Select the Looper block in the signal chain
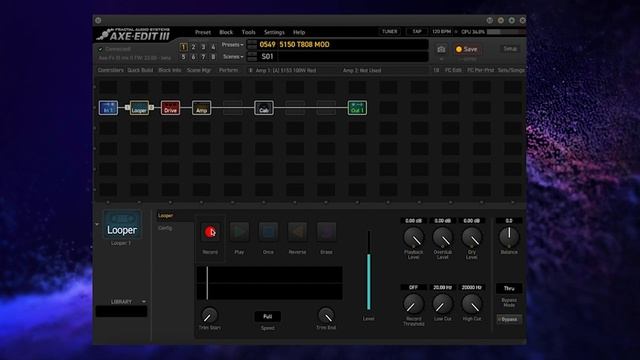Image resolution: width=640 pixels, height=360 pixels. point(139,108)
